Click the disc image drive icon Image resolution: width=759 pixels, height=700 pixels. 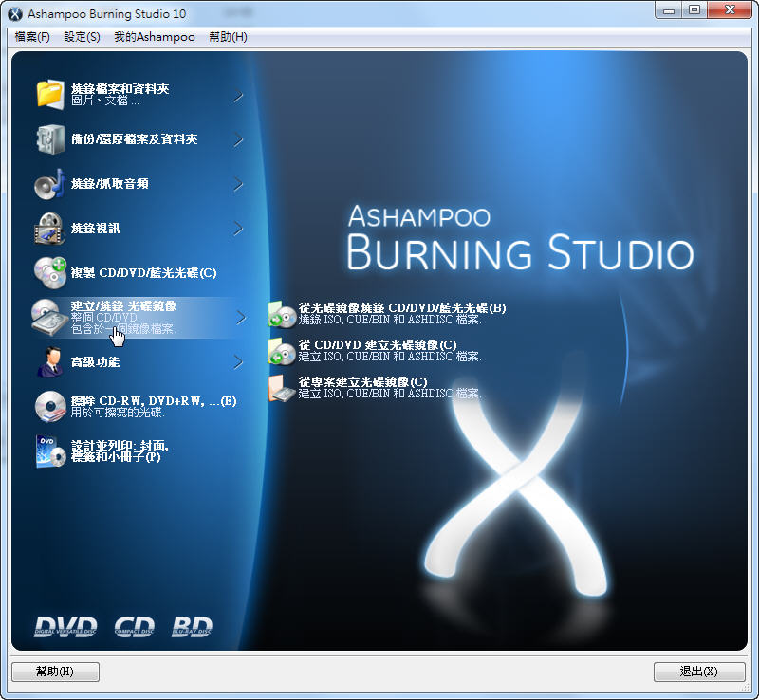point(50,317)
